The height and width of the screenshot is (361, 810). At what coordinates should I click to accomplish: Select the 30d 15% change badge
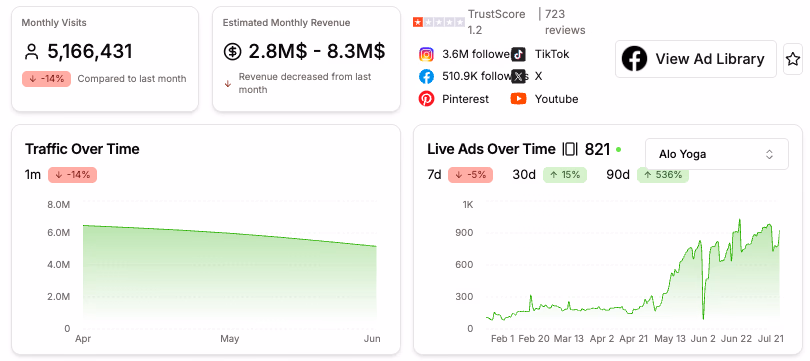pos(564,175)
